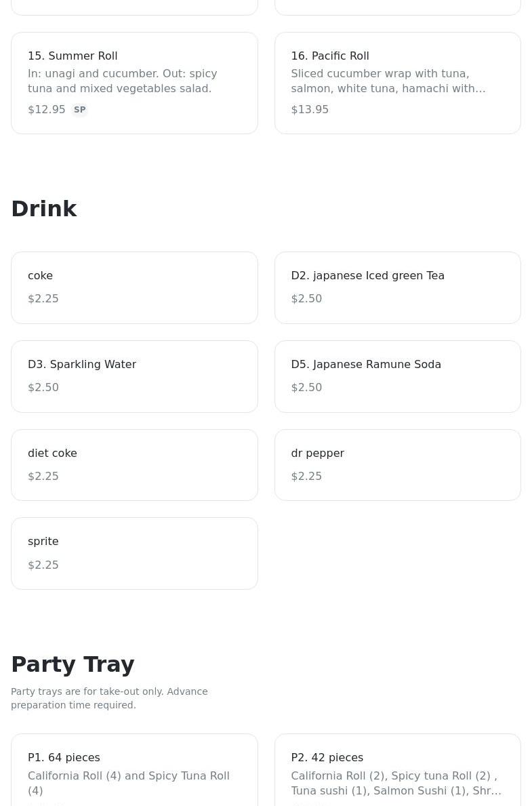The height and width of the screenshot is (806, 532).
Task: Pick D3. Sparkling Water
Action: [x=134, y=376]
